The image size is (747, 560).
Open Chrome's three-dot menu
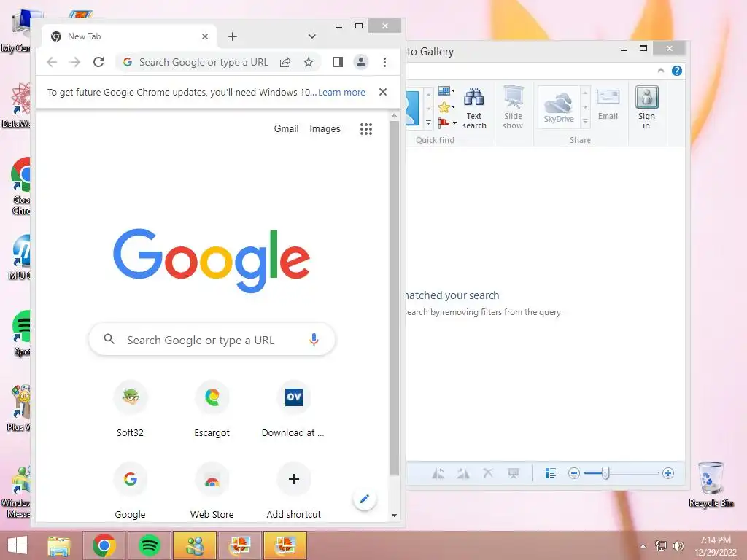pos(384,62)
